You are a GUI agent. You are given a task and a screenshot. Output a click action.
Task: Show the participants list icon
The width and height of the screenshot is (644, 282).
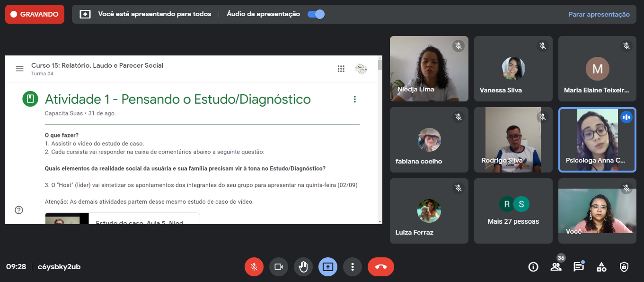(x=556, y=267)
